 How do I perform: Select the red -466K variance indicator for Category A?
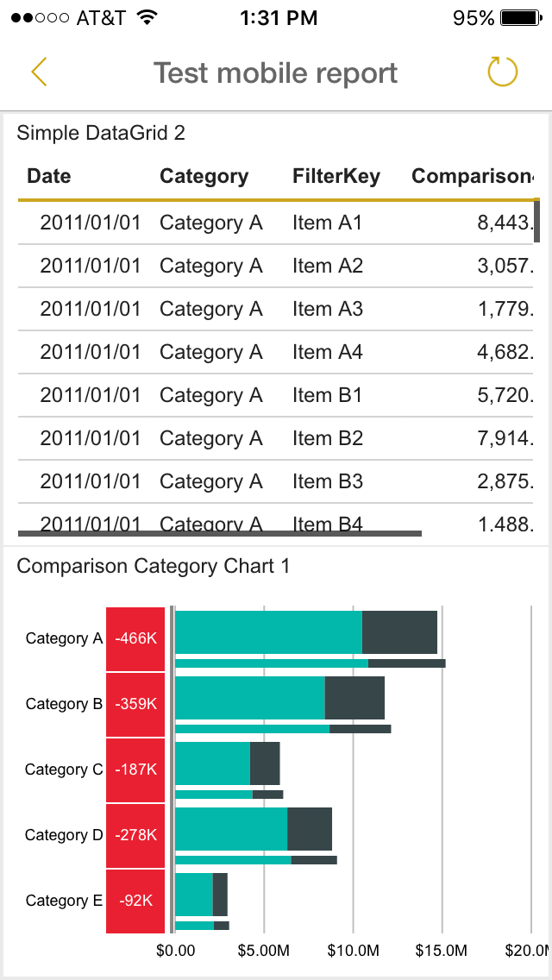click(135, 638)
